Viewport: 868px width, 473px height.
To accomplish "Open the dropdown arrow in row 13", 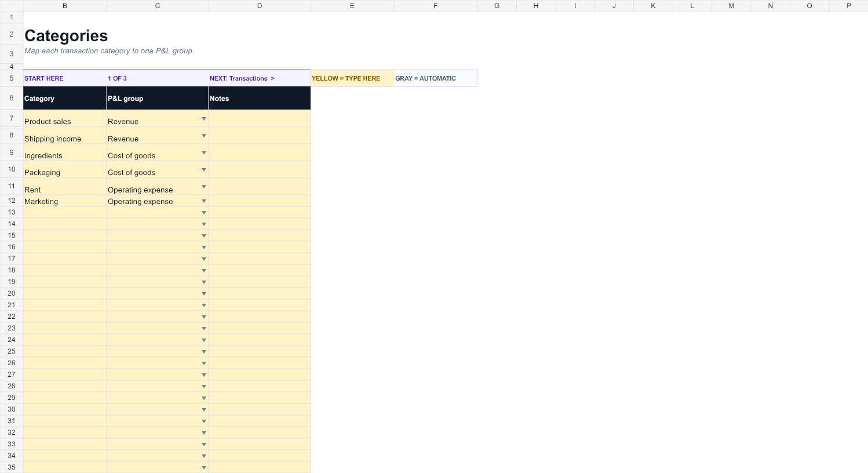I will point(204,213).
